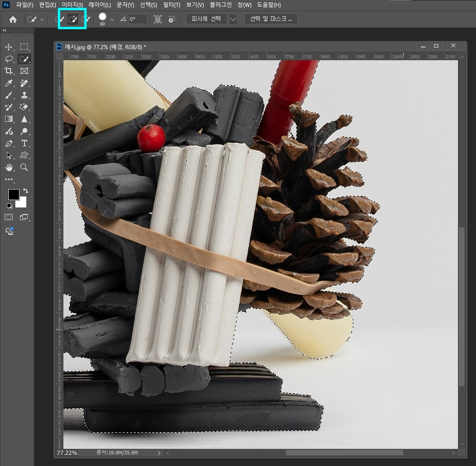Select the Move tool
The image size is (476, 466).
coord(8,47)
